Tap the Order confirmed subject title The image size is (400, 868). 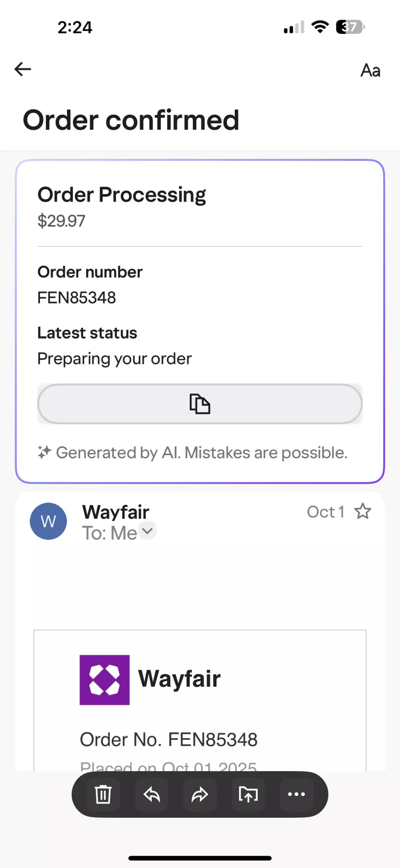point(131,120)
